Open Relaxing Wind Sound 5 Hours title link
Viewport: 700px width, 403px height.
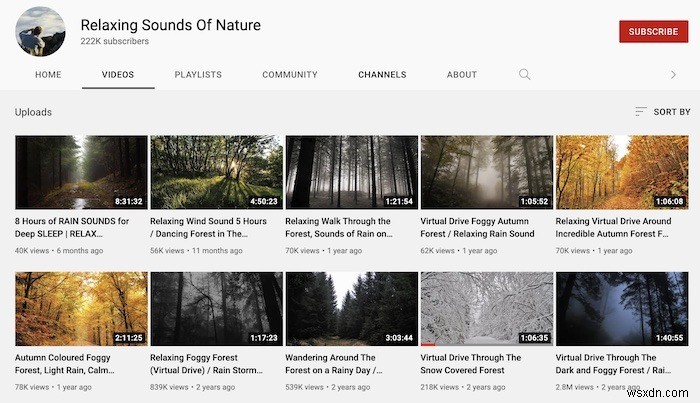pos(208,227)
